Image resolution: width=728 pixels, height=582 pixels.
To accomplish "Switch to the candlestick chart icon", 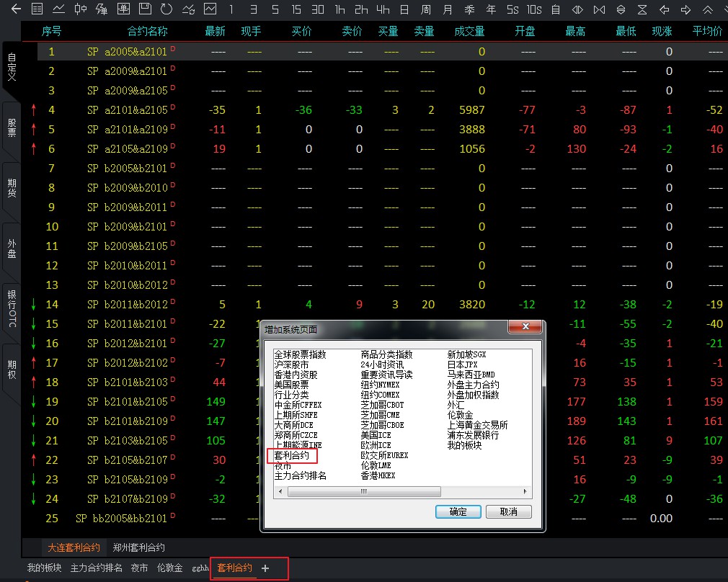I will 81,9.
